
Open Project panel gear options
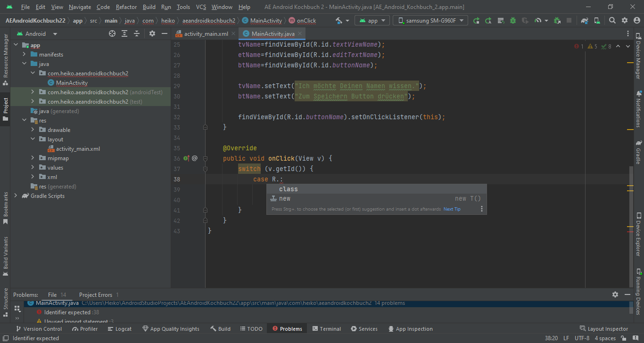[152, 33]
